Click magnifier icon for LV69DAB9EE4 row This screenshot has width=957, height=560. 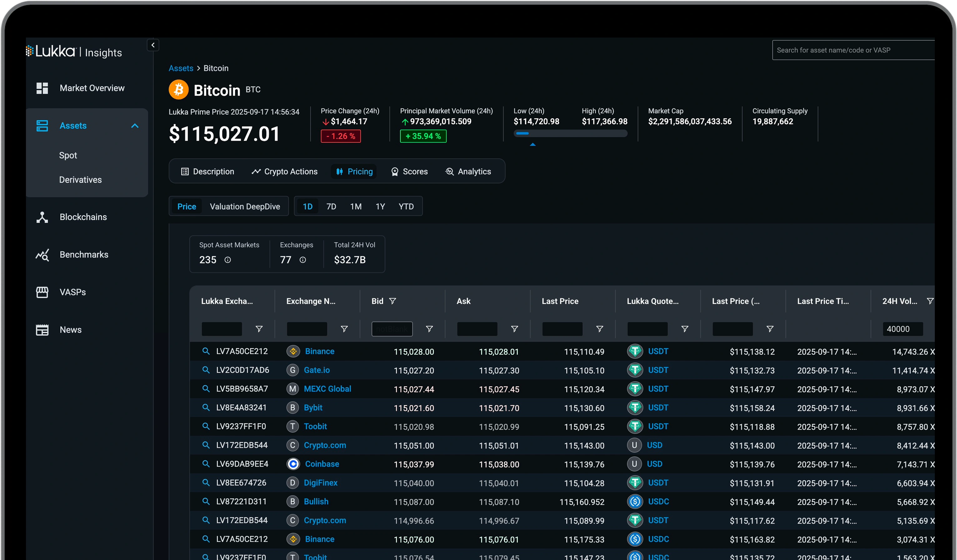tap(206, 464)
